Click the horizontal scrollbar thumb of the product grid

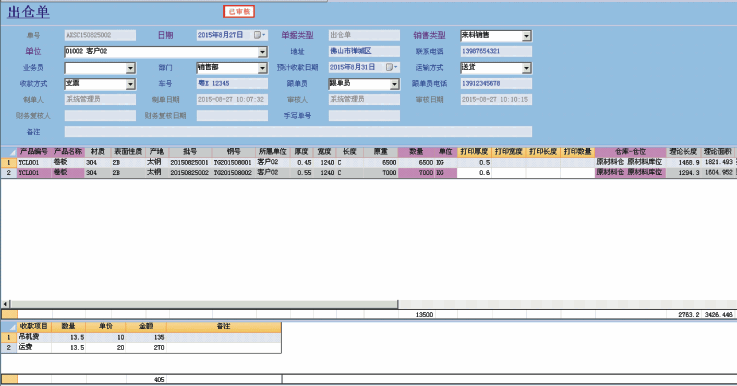[204, 304]
